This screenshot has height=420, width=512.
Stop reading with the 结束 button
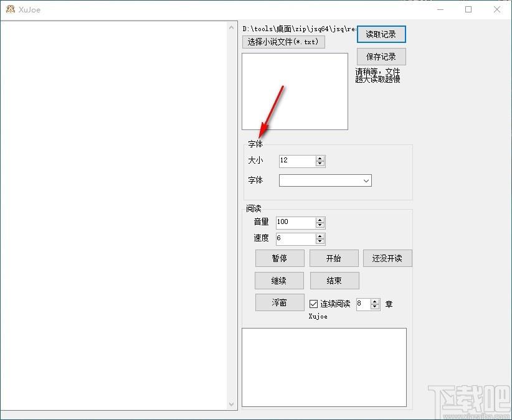click(334, 281)
